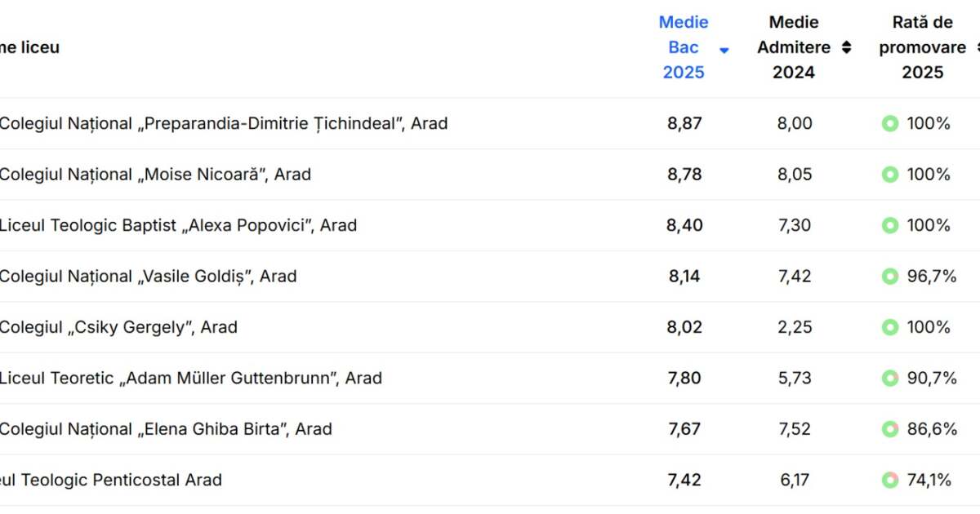Open Colegiul Național Moise Nicoară entry
The width and height of the screenshot is (980, 514).
click(x=155, y=175)
